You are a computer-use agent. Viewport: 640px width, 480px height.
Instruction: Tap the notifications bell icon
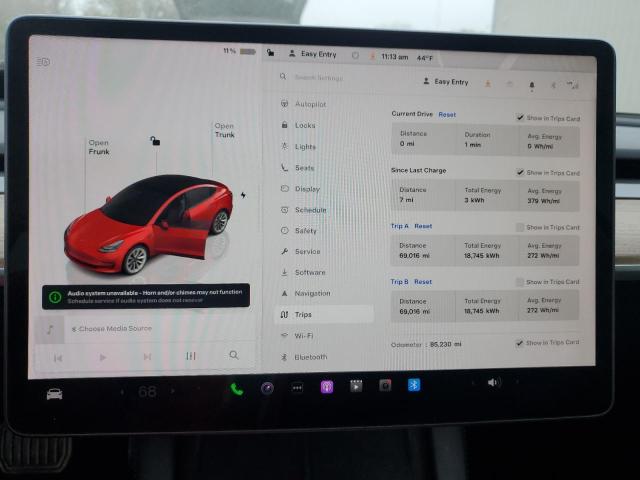[531, 85]
